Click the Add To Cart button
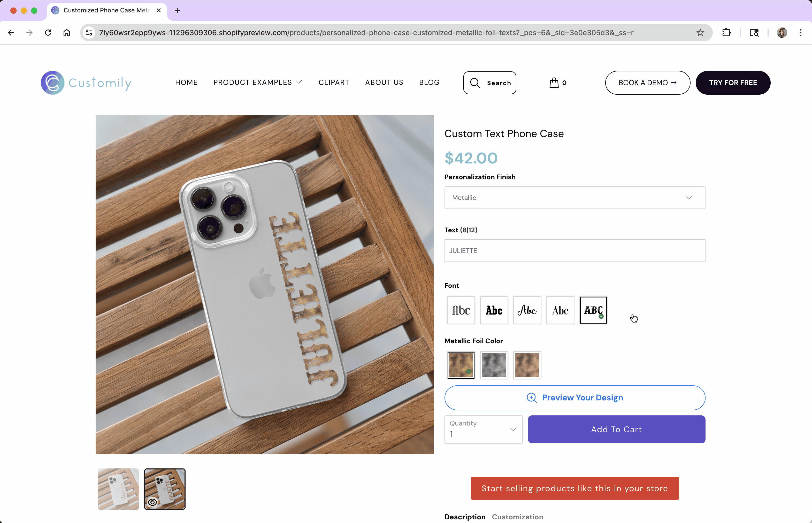Viewport: 812px width, 523px height. tap(616, 429)
